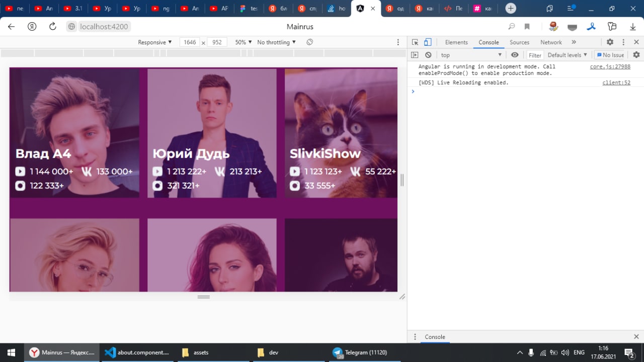Show console sidebar
Viewport: 644px width, 362px height.
pos(415,55)
